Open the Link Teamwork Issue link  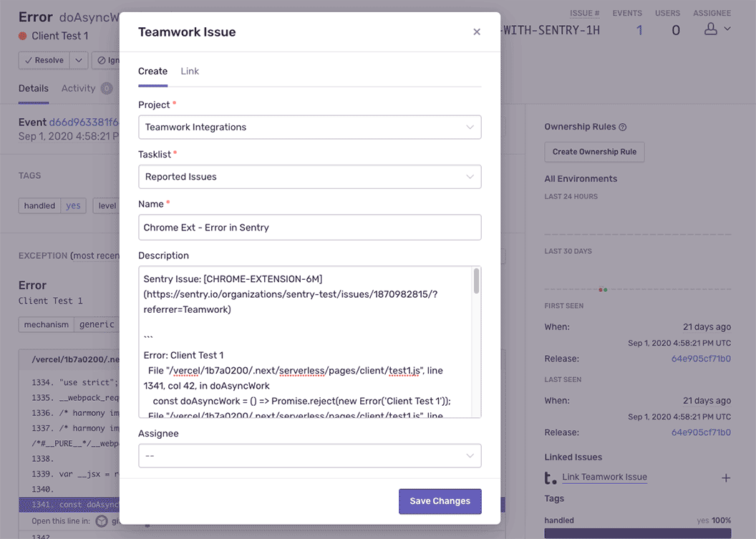tap(604, 477)
